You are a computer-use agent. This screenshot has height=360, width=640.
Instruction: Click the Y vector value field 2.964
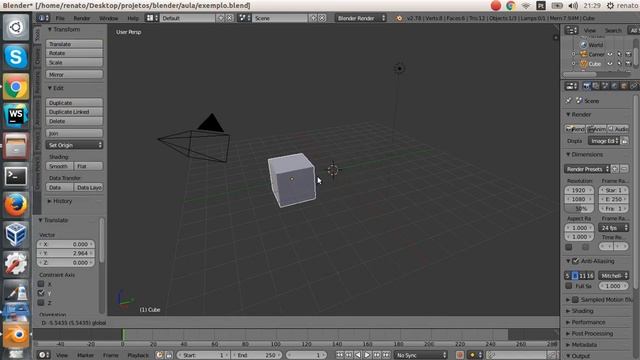coord(66,253)
